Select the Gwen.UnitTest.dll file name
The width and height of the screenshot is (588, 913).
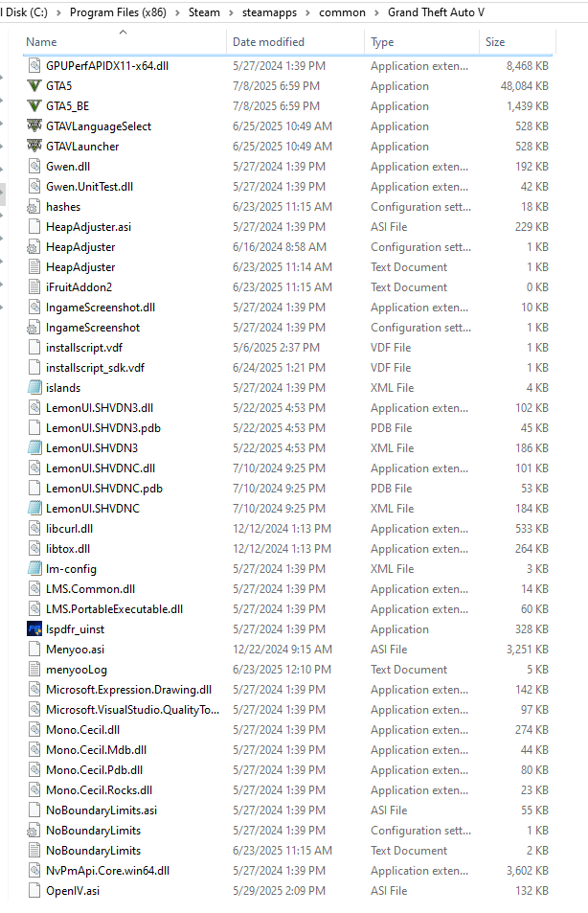[x=90, y=187]
